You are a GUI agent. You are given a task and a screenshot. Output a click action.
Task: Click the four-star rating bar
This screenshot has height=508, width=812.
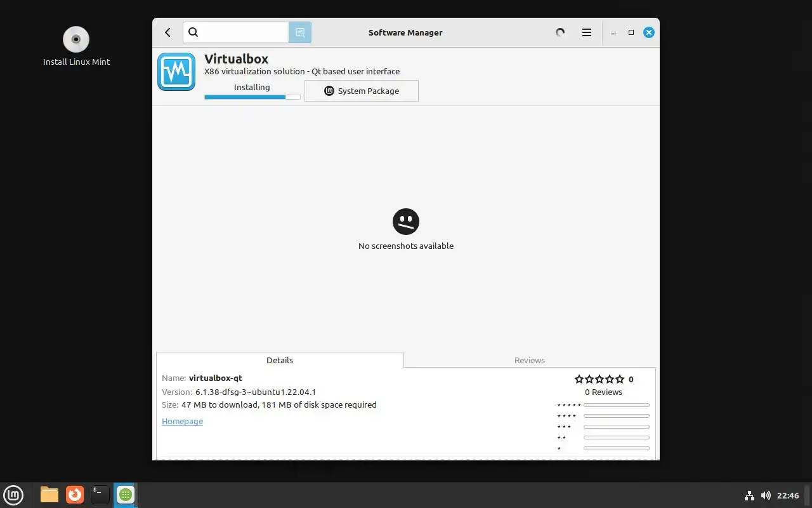tap(617, 416)
